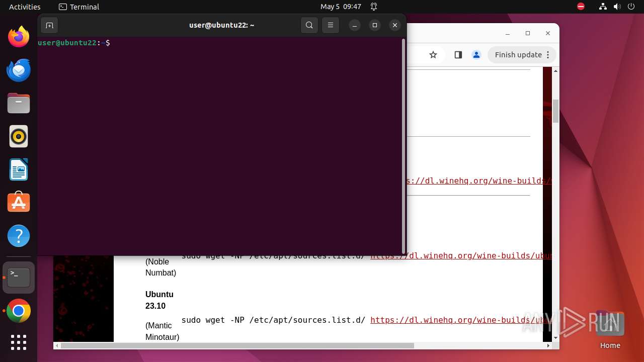Viewport: 644px width, 362px height.
Task: Follow the dl.winehq.org link in the Mantic Minotaur row
Action: (x=461, y=320)
